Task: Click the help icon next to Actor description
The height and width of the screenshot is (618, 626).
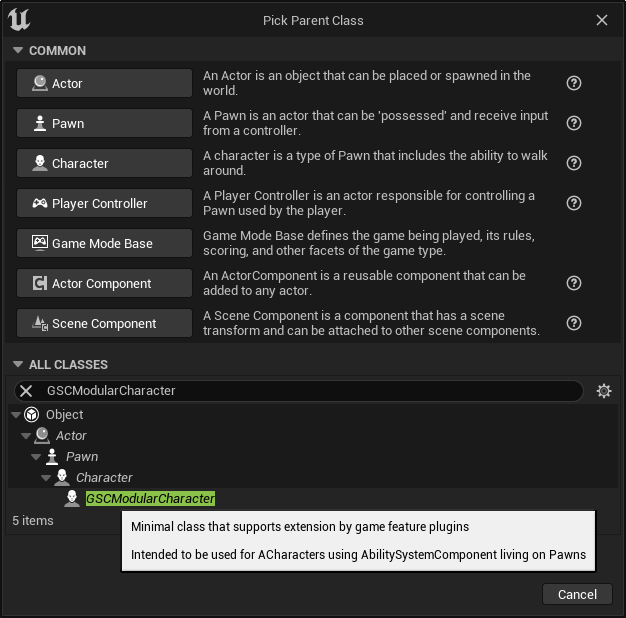Action: point(574,83)
